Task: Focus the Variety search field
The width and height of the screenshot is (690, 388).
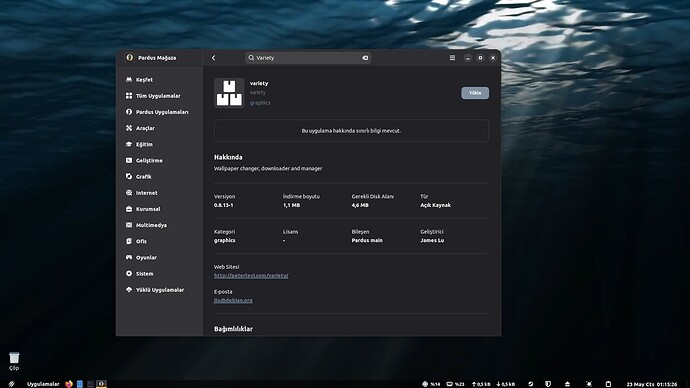Action: pos(308,58)
